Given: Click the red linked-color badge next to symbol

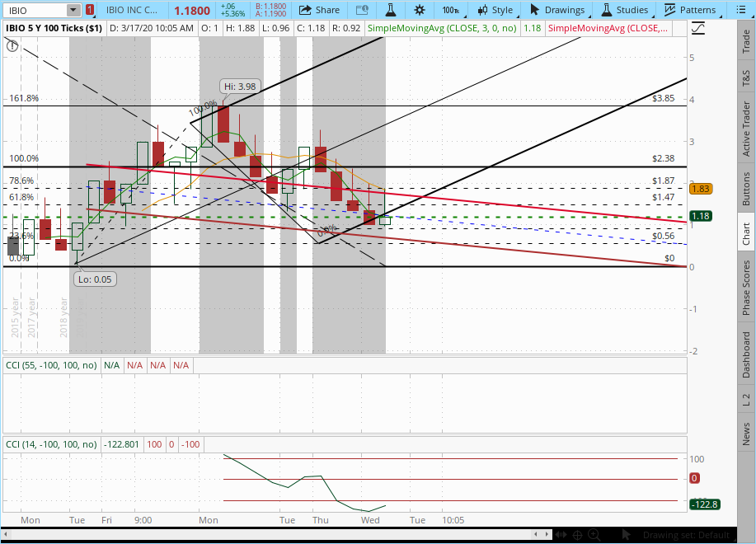Looking at the screenshot, I should [90, 10].
